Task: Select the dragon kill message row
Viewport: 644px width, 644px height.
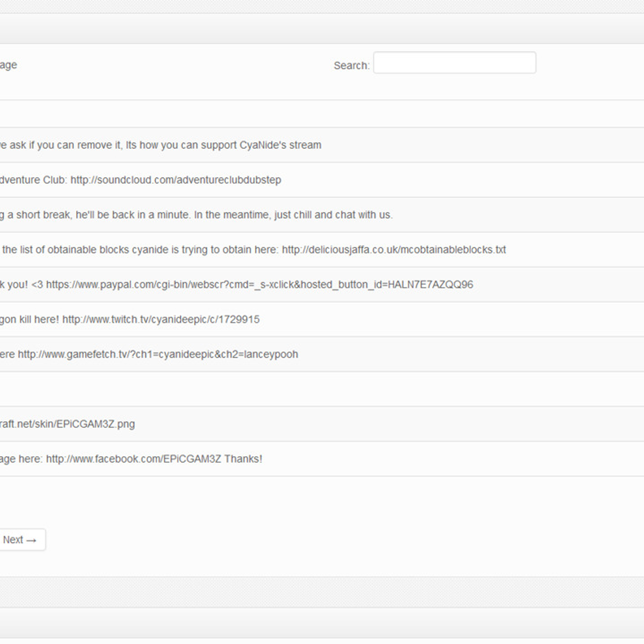Action: [x=322, y=320]
